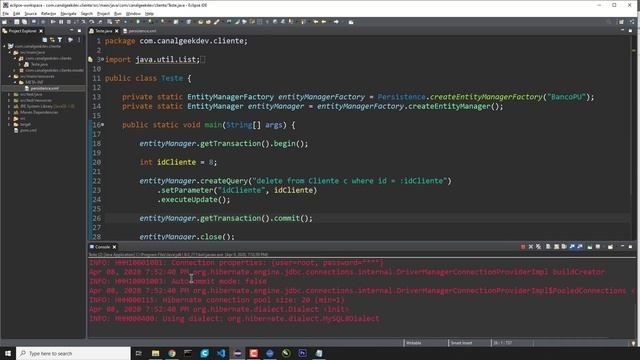Collapse the src/main/java folder arrow
This screenshot has width=640, height=360.
click(10, 53)
